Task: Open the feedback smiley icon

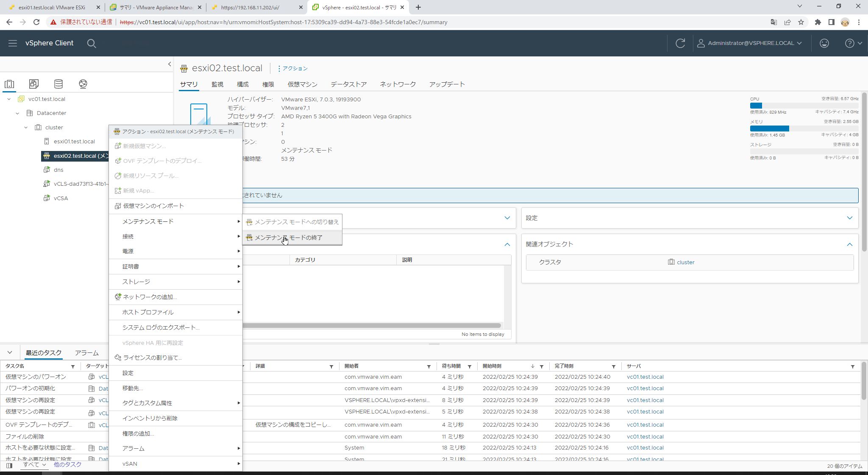Action: [x=824, y=43]
